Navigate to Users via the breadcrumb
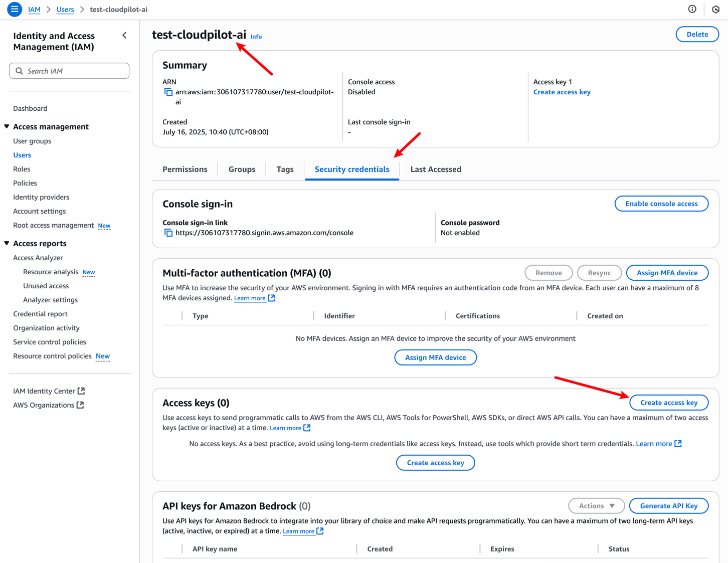728x563 pixels. [65, 9]
